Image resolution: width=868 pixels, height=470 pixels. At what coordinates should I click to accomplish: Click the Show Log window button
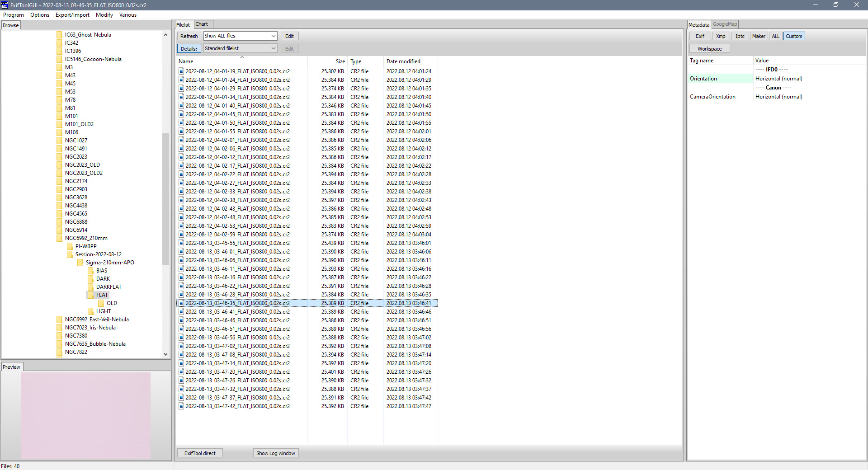point(275,453)
